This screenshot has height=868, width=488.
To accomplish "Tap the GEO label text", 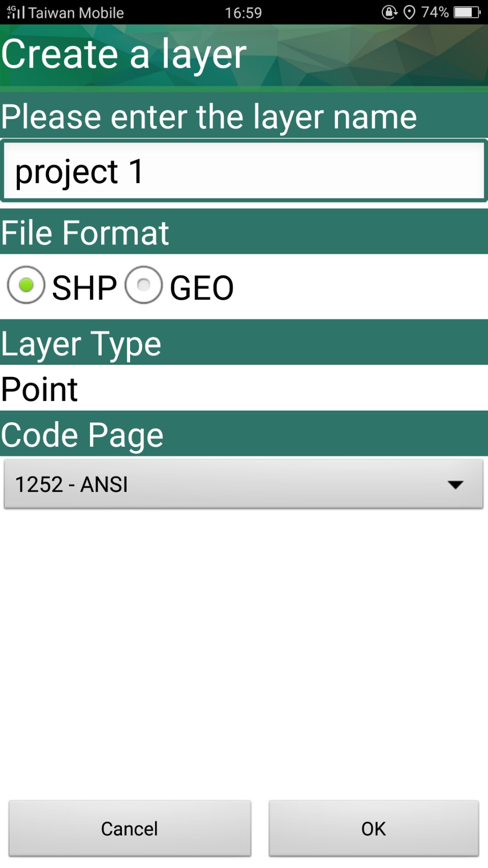I will click(x=202, y=288).
